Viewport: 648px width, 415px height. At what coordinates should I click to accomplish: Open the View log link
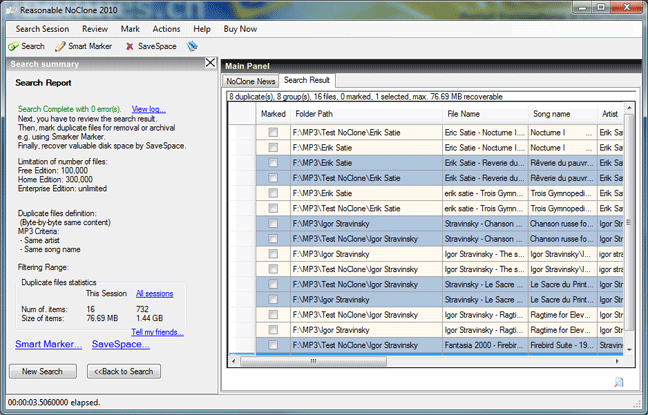(149, 109)
